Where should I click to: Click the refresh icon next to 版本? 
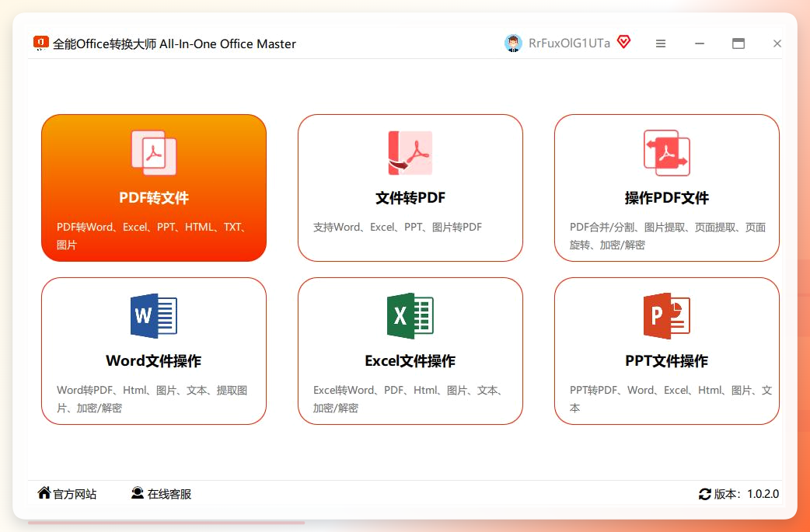point(704,494)
